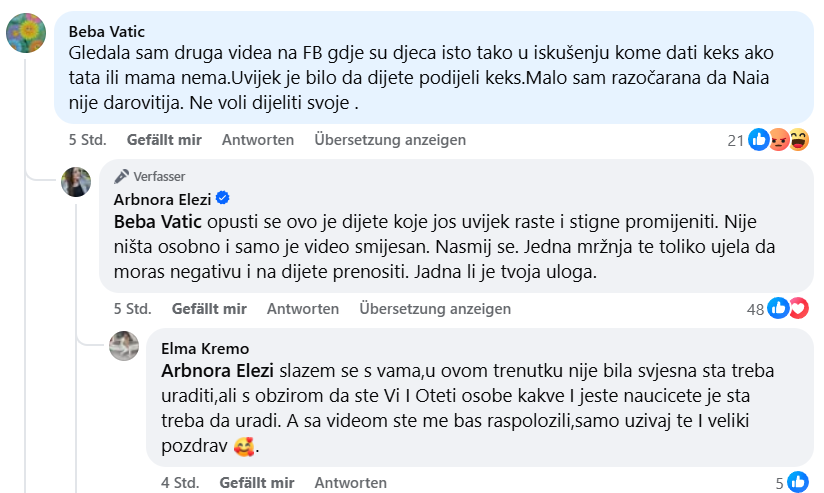Like Elma Kremo's reply with Gefällt mir
This screenshot has width=824, height=493.
[x=255, y=483]
